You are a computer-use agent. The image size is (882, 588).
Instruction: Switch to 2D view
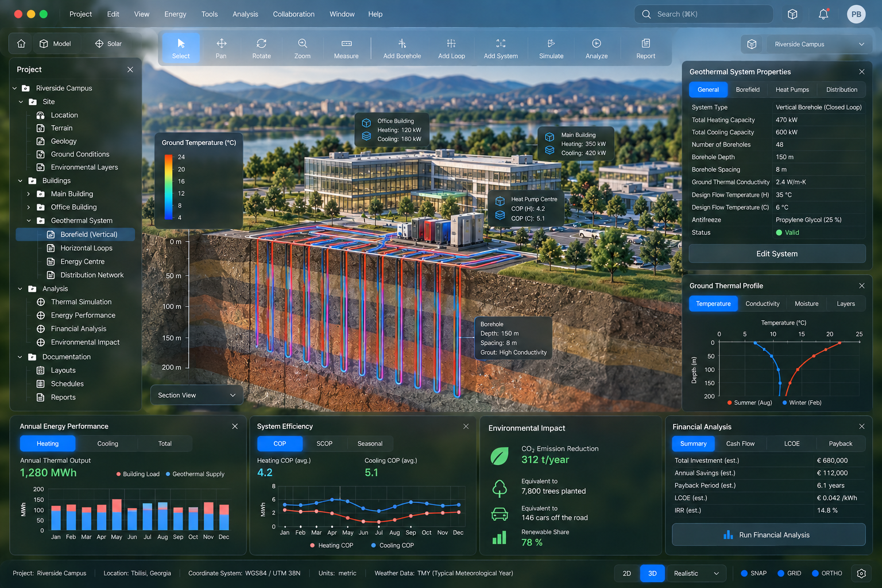[x=627, y=573]
